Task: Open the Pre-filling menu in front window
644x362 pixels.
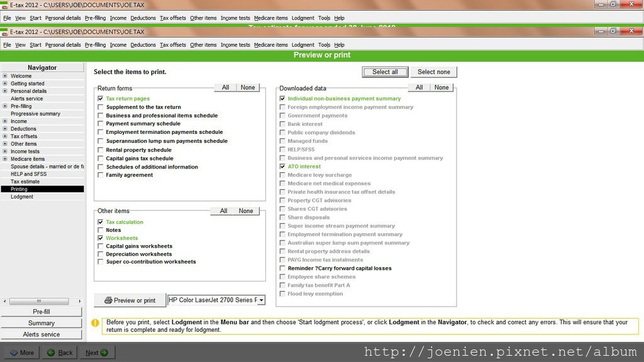Action: [95, 45]
